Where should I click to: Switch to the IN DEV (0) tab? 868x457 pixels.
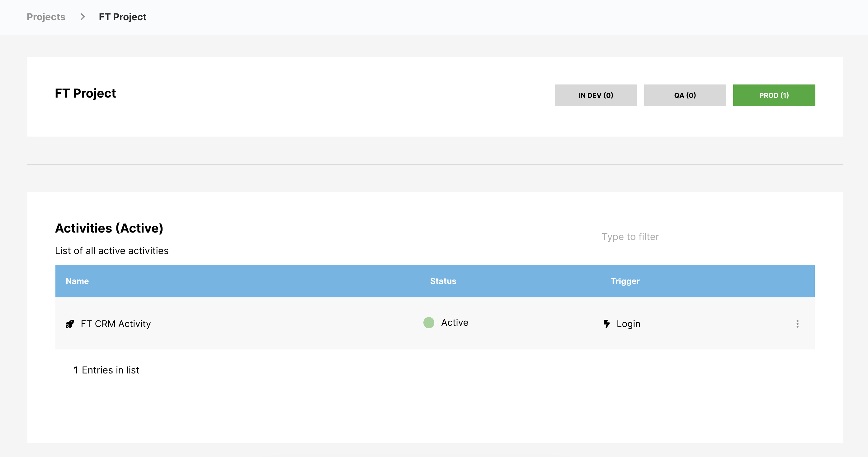coord(596,95)
